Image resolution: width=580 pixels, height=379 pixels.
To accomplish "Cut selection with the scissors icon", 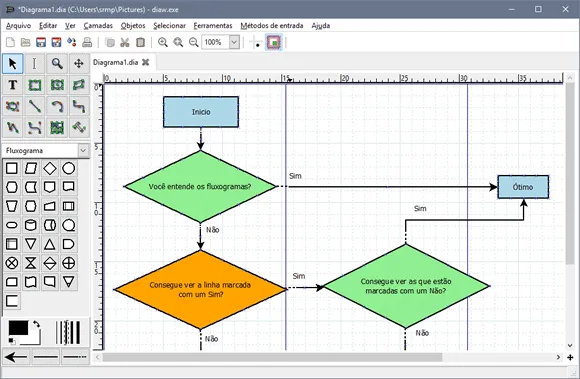I will 125,42.
